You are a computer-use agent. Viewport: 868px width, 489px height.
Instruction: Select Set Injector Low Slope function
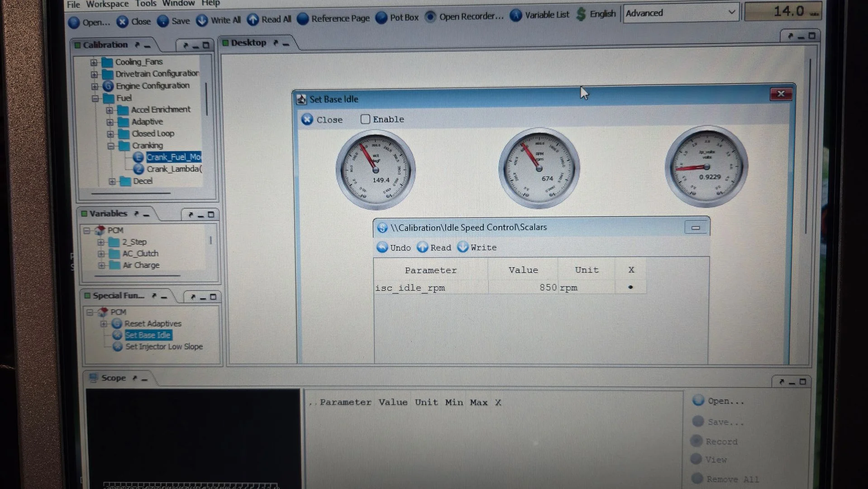[x=164, y=347]
